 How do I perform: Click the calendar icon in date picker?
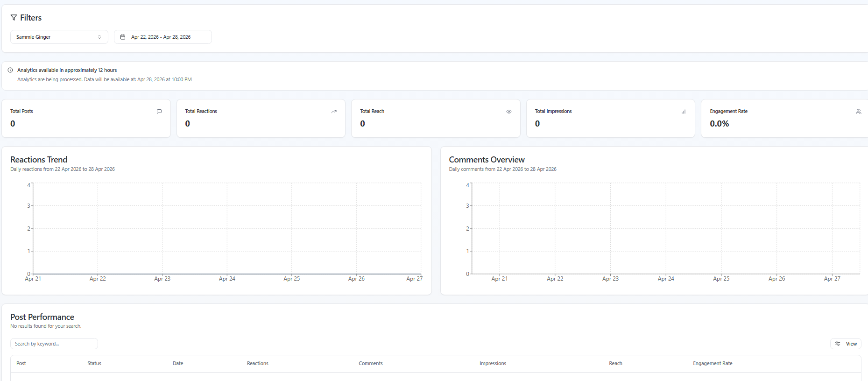(123, 37)
